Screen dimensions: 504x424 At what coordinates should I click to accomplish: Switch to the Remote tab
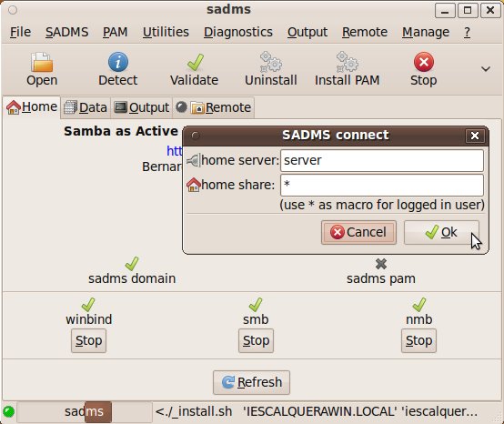click(x=214, y=107)
